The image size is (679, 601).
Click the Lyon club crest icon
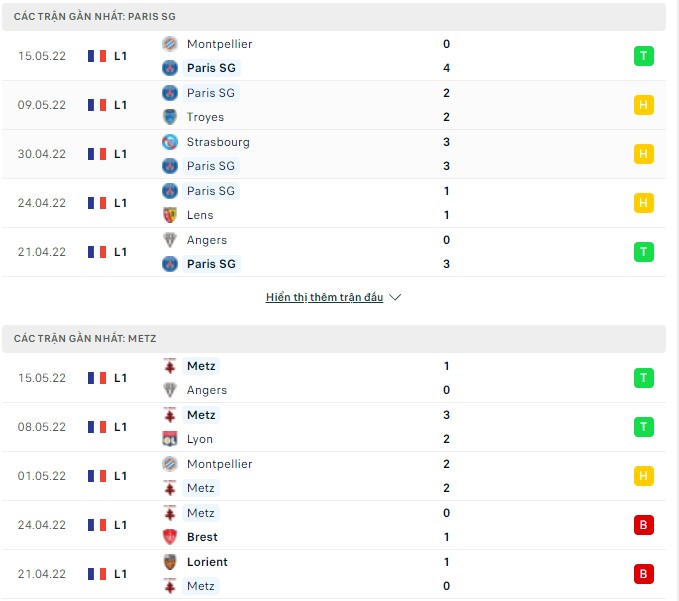(x=169, y=439)
